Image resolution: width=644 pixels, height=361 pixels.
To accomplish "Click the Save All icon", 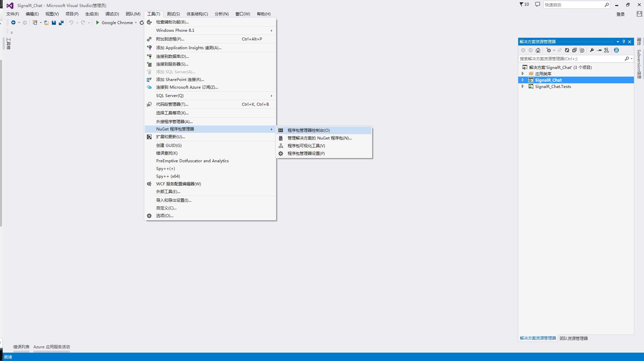I will coord(61,22).
